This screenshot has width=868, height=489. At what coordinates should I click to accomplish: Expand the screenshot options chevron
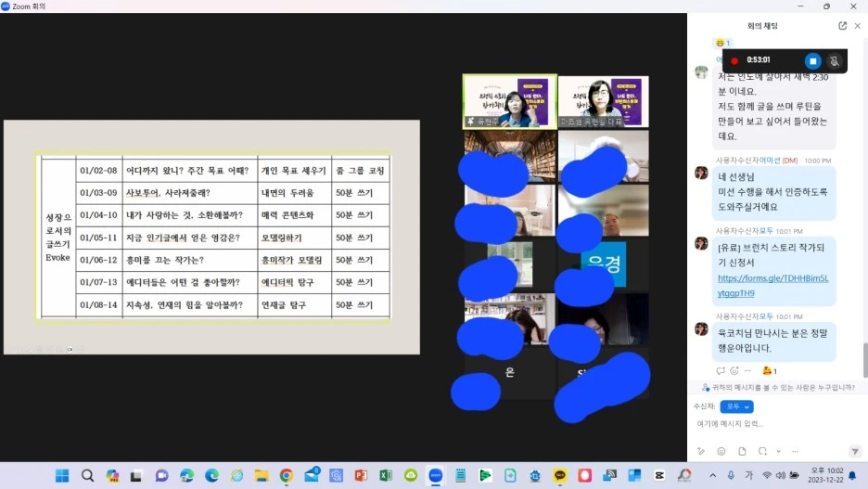tap(778, 451)
